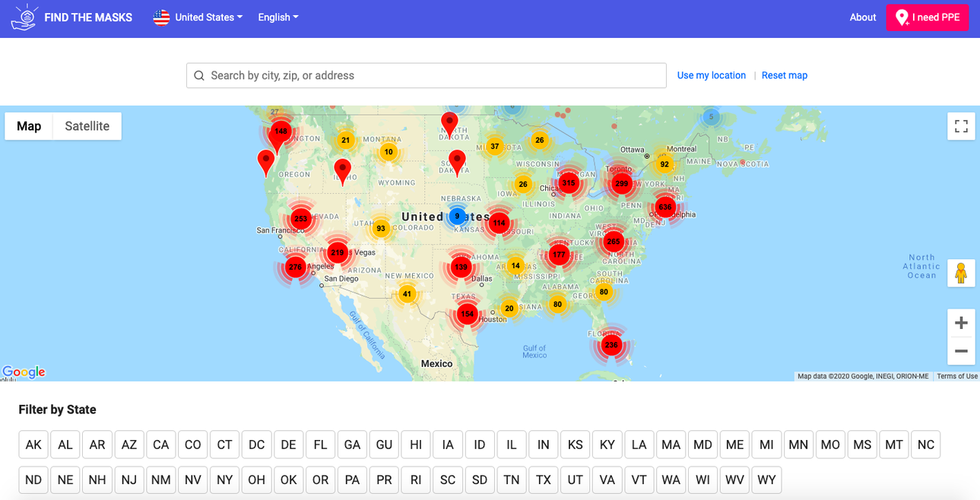Click the red pin in Idaho
This screenshot has height=500, width=980.
click(x=343, y=172)
